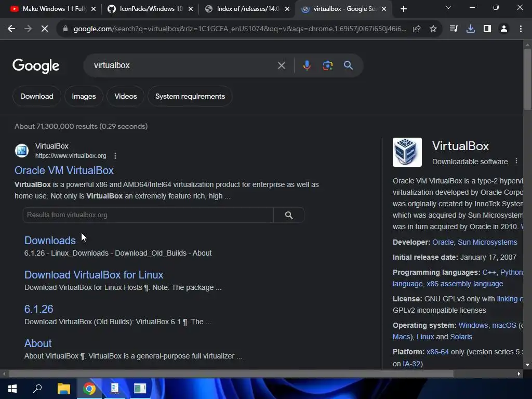Submit search with magnifier icon
This screenshot has height=399, width=532.
(348, 65)
